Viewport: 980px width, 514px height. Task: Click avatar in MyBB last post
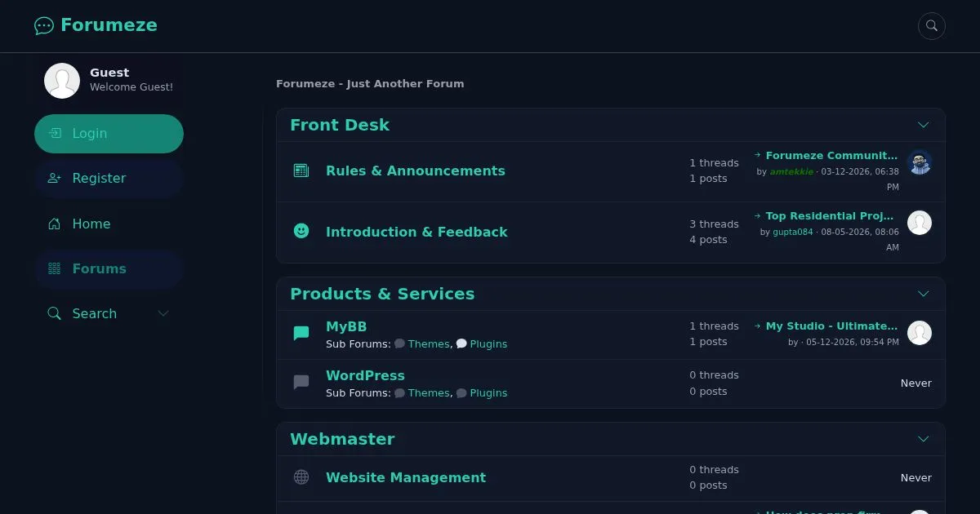pyautogui.click(x=920, y=333)
